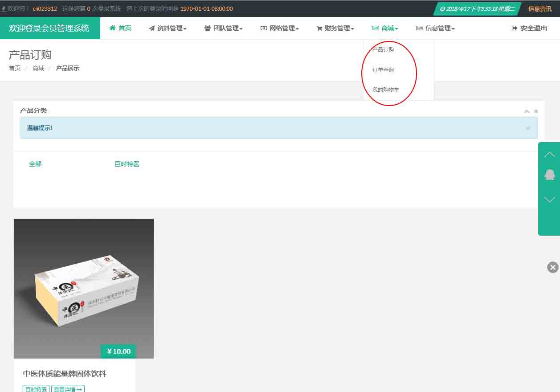Click the product box thumbnail image
This screenshot has width=560, height=392.
84,288
